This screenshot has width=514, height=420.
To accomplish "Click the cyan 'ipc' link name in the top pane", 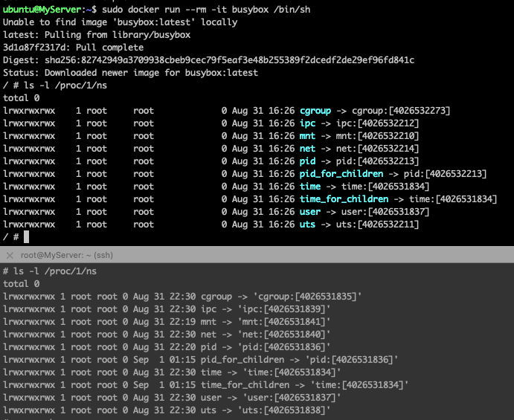I will (x=307, y=123).
